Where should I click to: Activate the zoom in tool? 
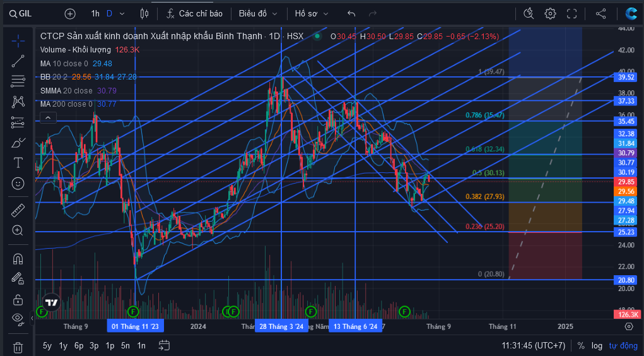[x=18, y=230]
